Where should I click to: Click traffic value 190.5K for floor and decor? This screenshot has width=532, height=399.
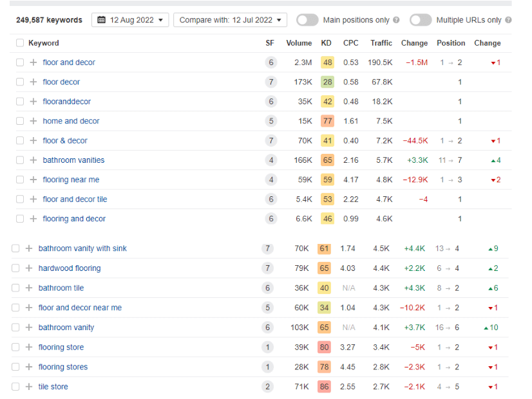380,62
